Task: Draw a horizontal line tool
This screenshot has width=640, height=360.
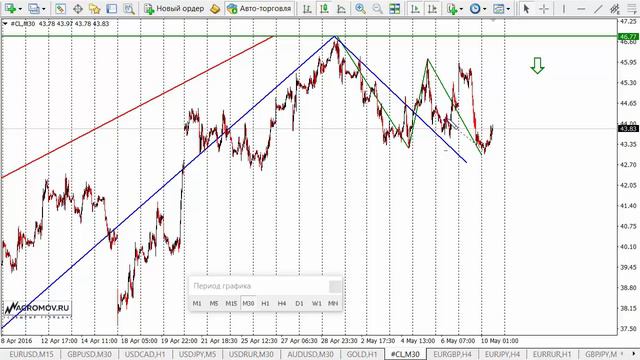Action: 581,8
